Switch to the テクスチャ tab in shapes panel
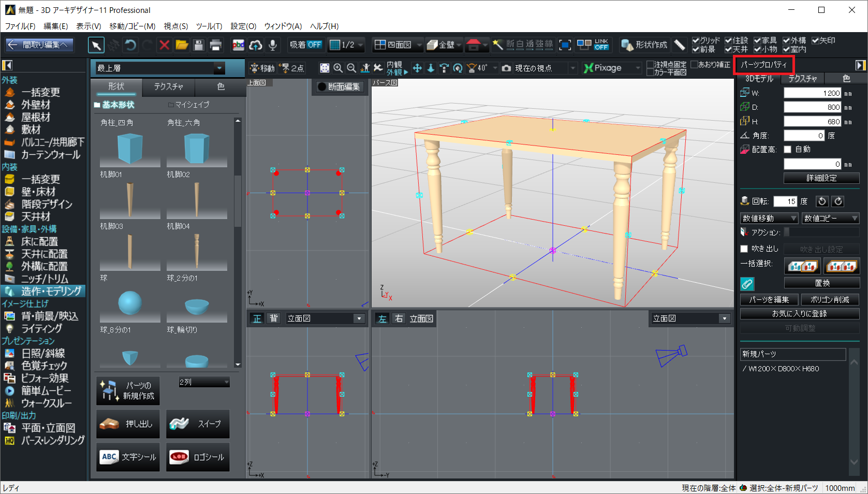Viewport: 868px width, 494px height. click(168, 86)
